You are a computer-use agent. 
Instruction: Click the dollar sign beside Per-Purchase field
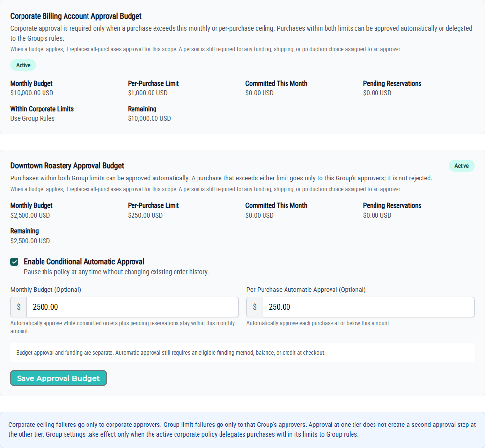click(x=255, y=307)
